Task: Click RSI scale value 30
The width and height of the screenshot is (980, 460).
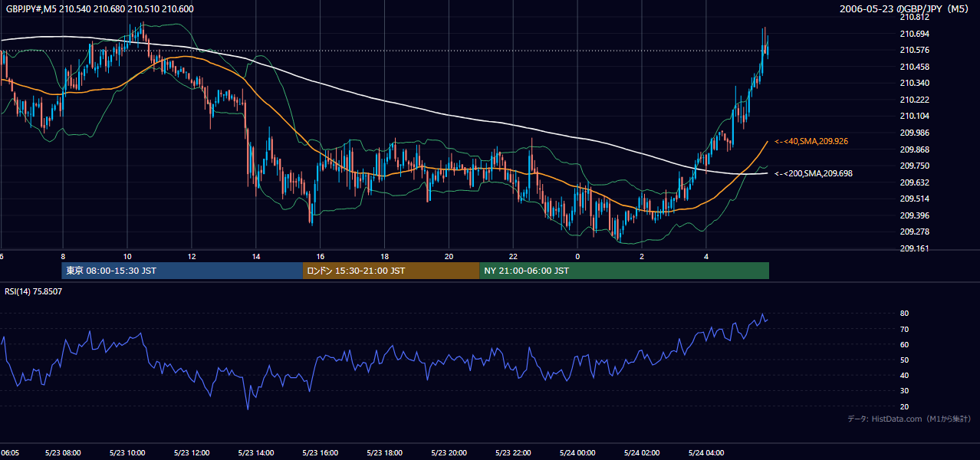Action: [905, 391]
